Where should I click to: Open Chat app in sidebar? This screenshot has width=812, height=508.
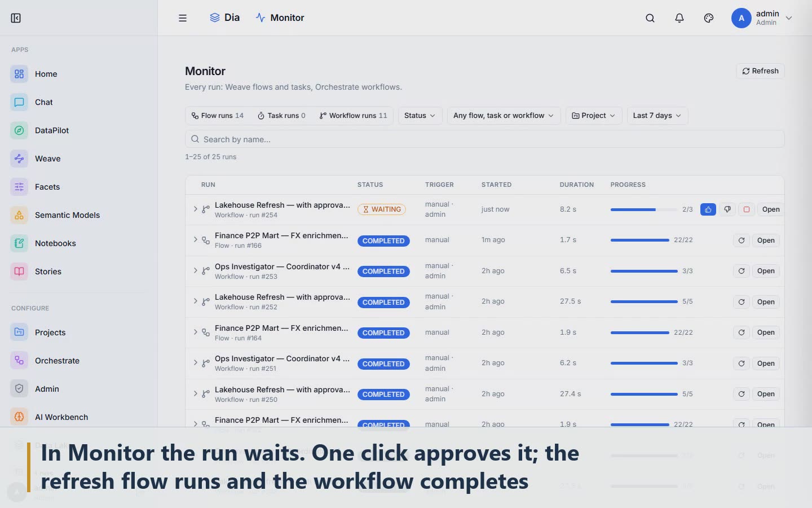pos(78,102)
